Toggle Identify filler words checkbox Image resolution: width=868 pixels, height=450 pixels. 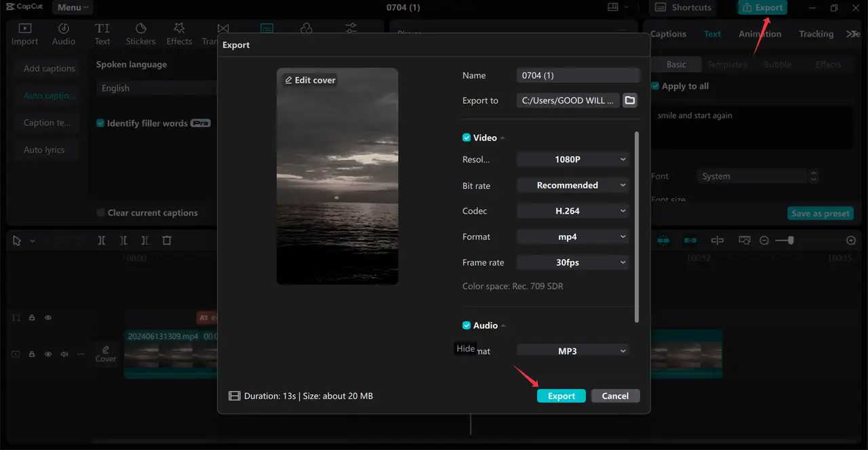pyautogui.click(x=100, y=123)
